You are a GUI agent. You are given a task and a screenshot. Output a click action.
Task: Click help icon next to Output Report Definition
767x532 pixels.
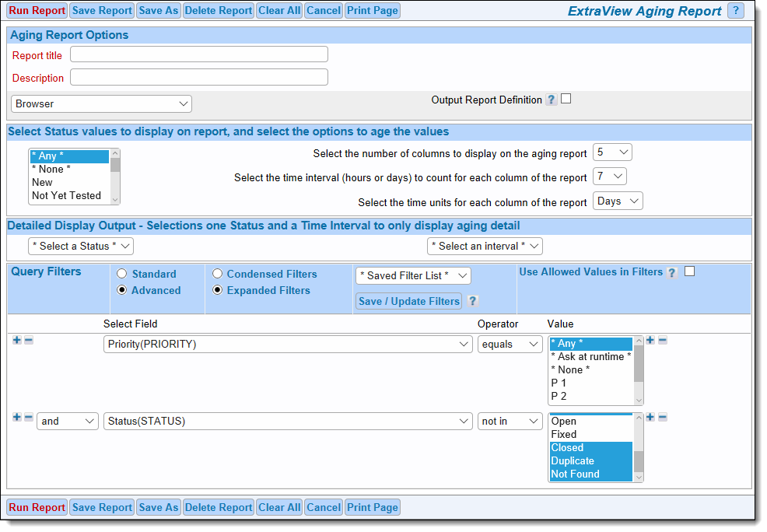click(x=551, y=100)
